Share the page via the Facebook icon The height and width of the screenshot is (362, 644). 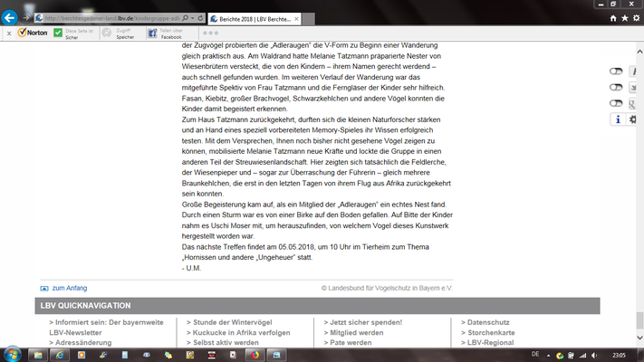tap(152, 33)
